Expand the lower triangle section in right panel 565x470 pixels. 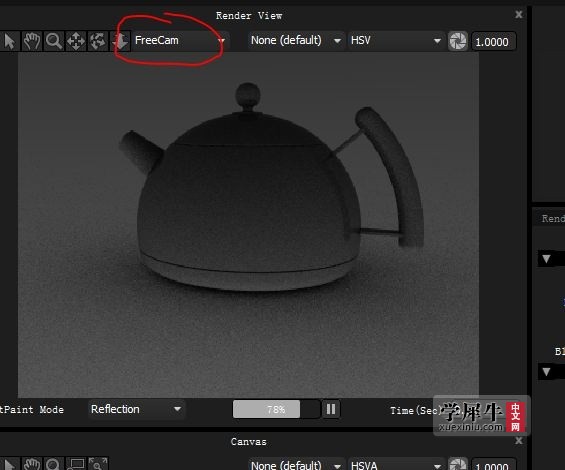coord(546,372)
